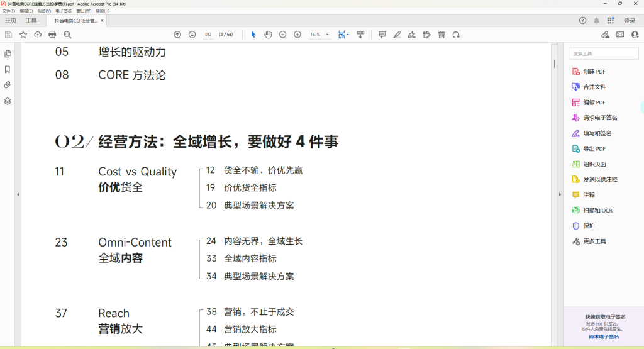Open the 编辑 PDF tool
644x349 pixels.
[589, 102]
